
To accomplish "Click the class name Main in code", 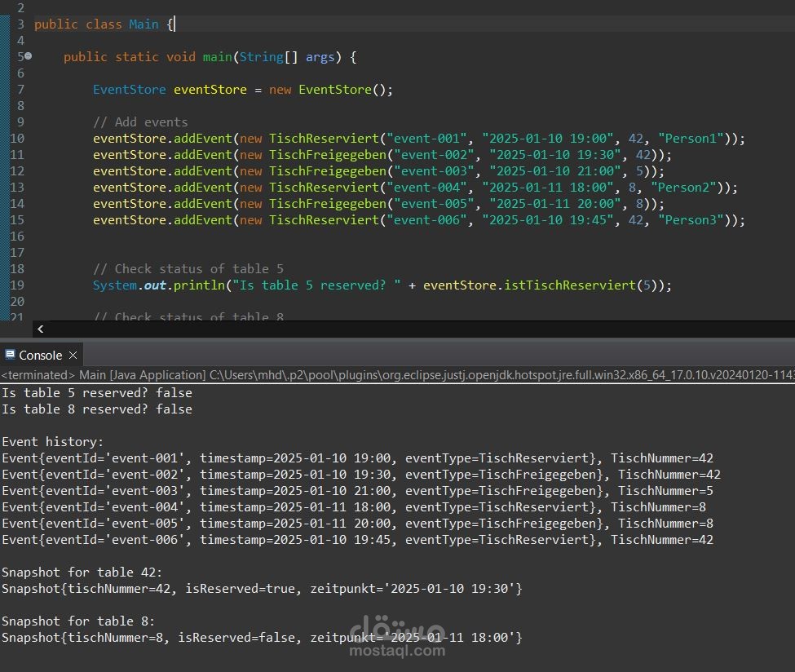I will pyautogui.click(x=144, y=24).
